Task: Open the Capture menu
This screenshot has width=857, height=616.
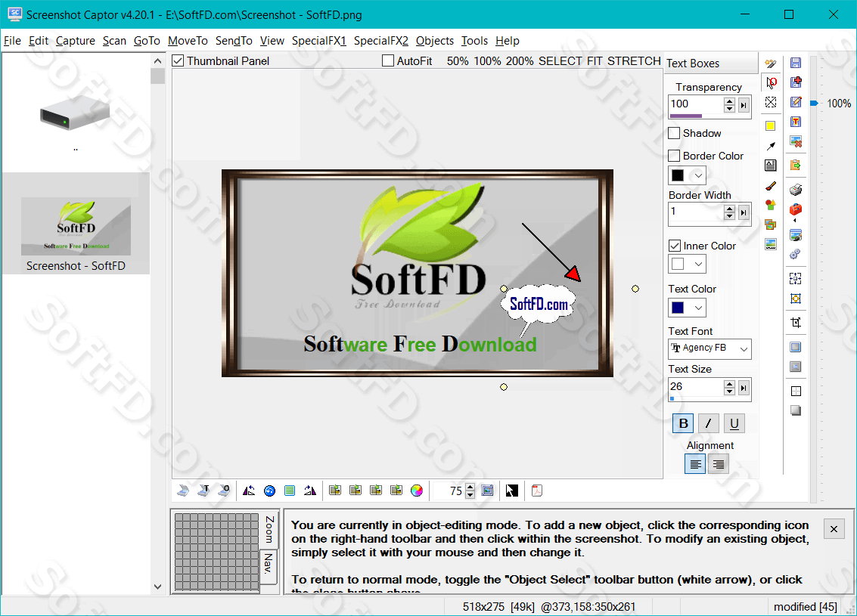Action: point(76,41)
